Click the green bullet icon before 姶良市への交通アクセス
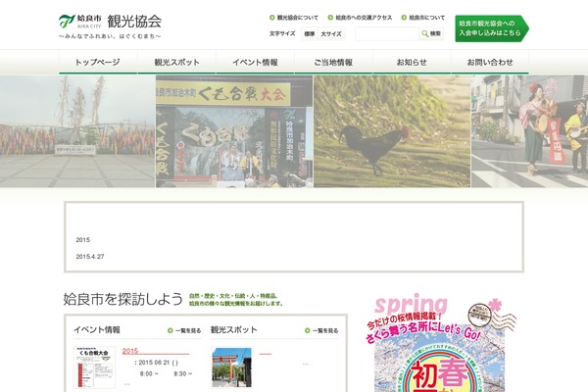The width and height of the screenshot is (588, 392). tap(330, 18)
